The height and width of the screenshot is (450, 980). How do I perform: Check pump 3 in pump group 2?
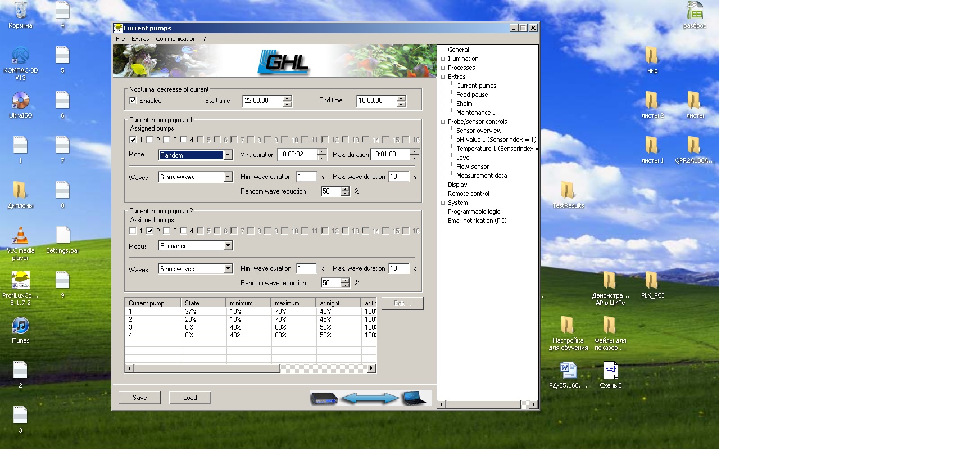click(166, 231)
